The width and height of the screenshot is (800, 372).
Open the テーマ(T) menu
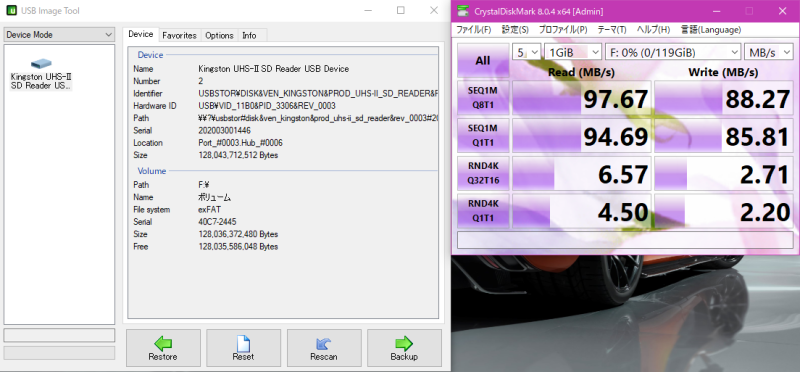(612, 30)
